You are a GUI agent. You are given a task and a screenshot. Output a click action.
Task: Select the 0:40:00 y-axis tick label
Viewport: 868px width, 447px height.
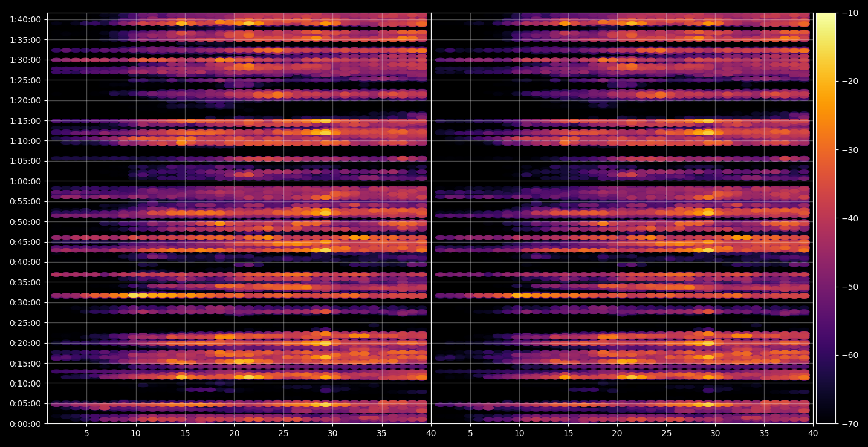tap(25, 262)
